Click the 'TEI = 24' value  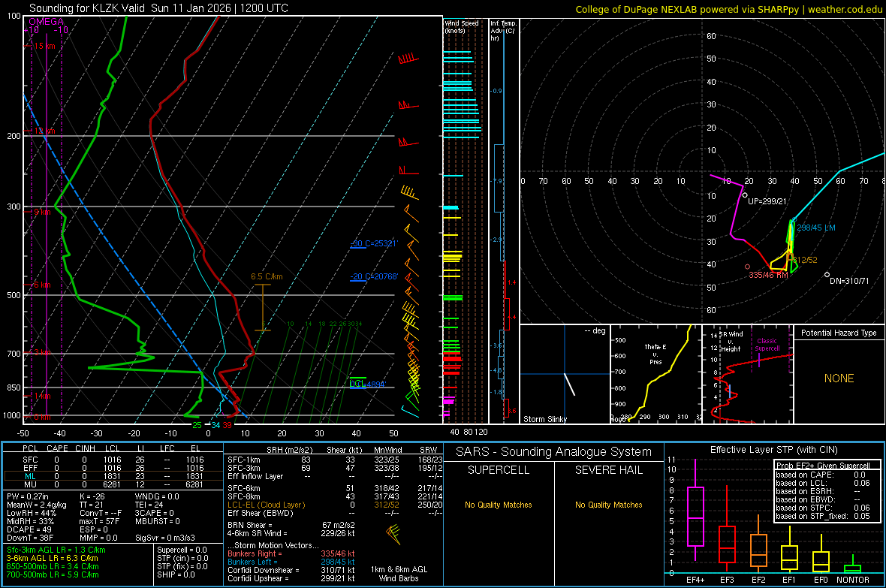(x=149, y=505)
